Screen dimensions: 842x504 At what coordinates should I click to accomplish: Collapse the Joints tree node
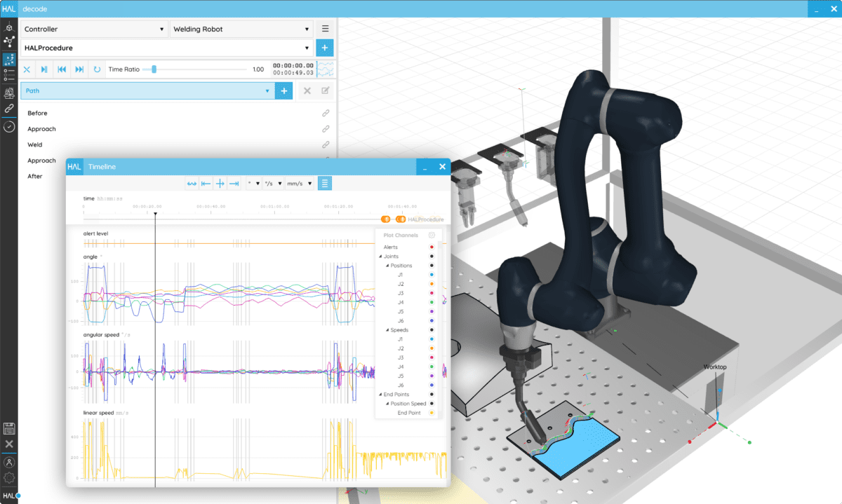(x=380, y=257)
